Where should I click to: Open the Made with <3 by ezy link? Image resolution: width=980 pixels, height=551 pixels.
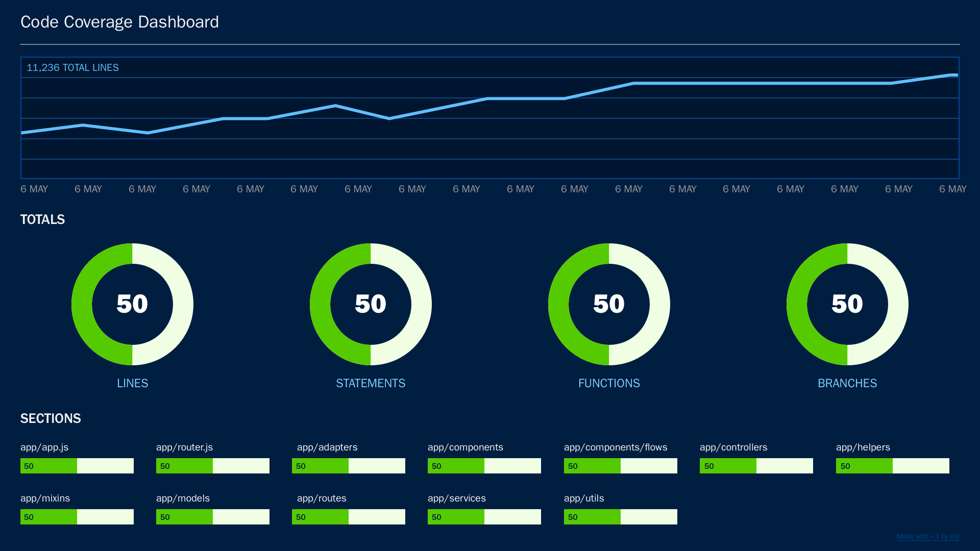pos(928,536)
